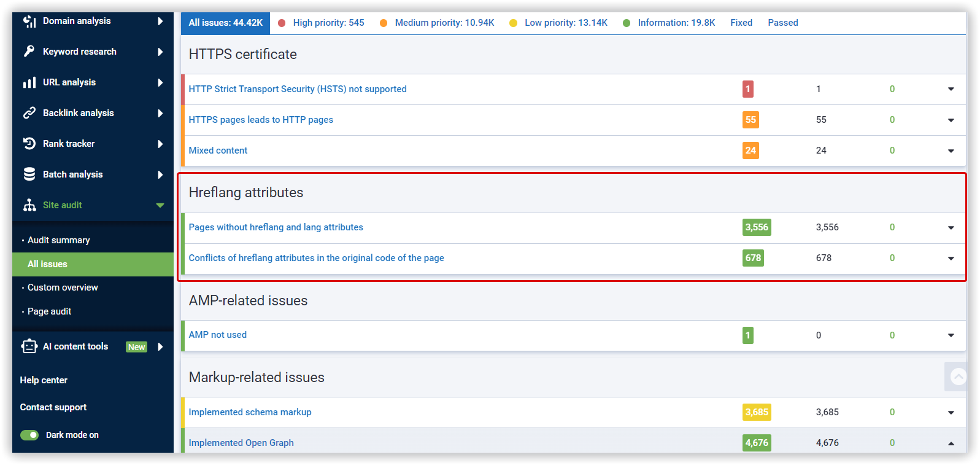The width and height of the screenshot is (980, 465).
Task: Expand the AMP not used row arrow
Action: [x=951, y=335]
